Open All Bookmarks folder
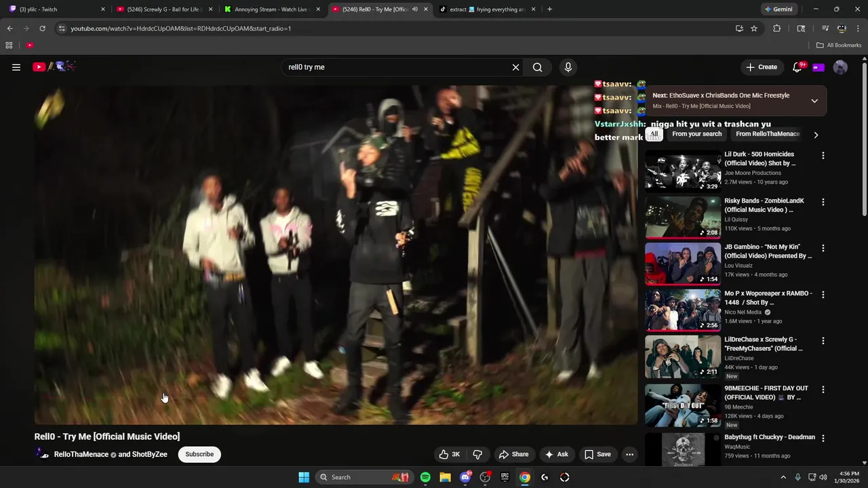Viewport: 868px width, 488px height. 839,45
